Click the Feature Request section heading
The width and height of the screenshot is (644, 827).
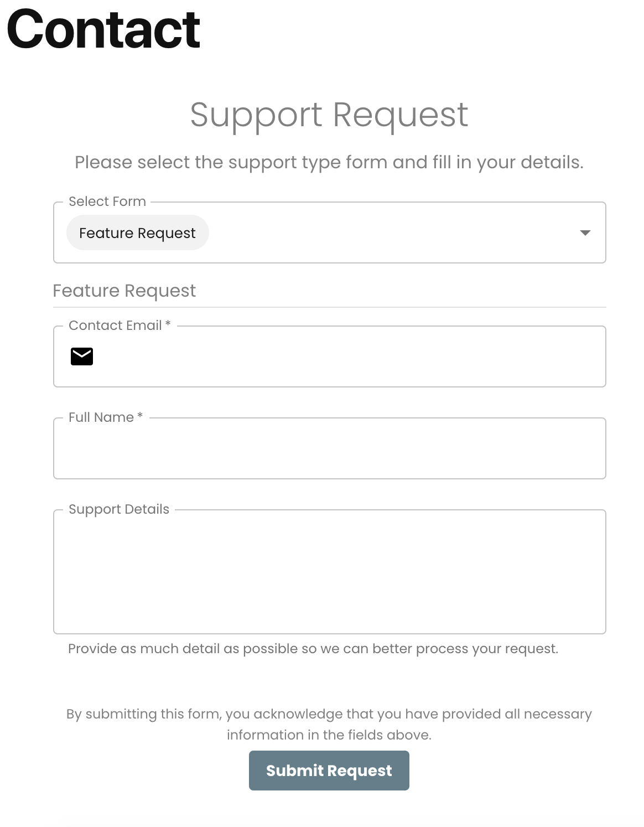[124, 291]
